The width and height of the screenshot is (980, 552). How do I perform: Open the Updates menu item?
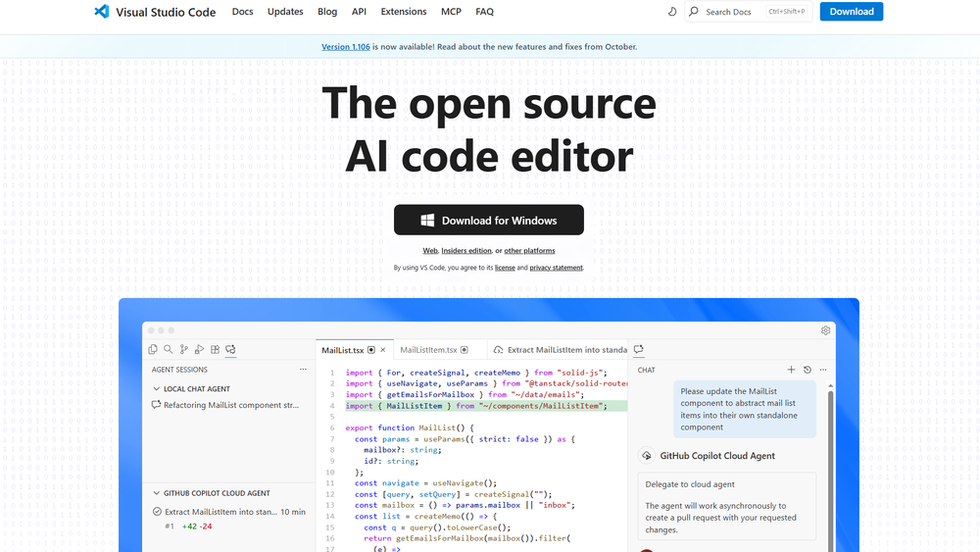click(285, 11)
